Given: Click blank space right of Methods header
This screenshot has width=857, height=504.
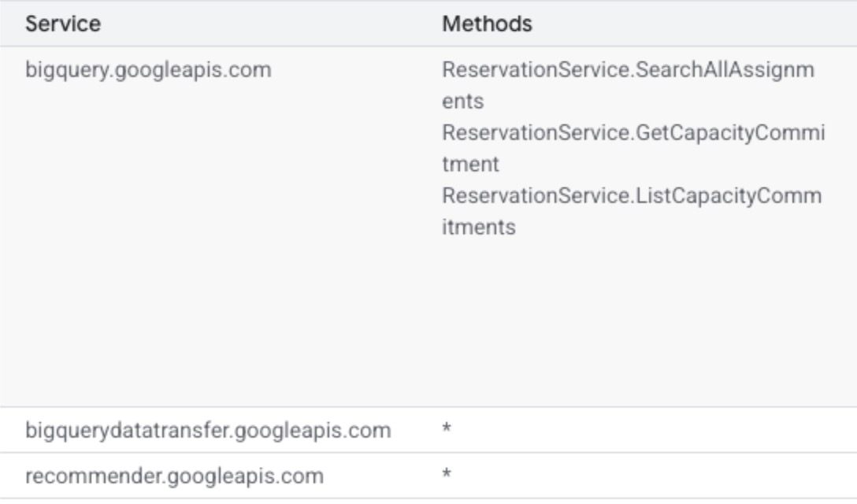Looking at the screenshot, I should click(694, 24).
